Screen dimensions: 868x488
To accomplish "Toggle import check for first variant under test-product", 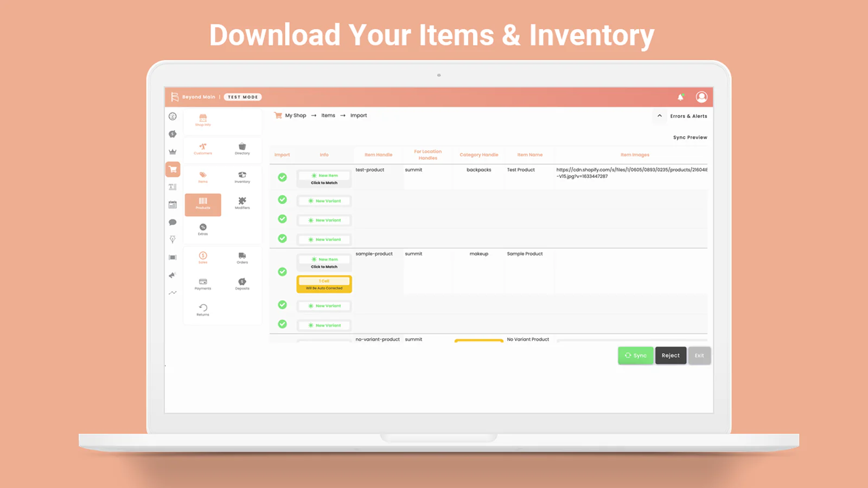I will click(x=282, y=200).
